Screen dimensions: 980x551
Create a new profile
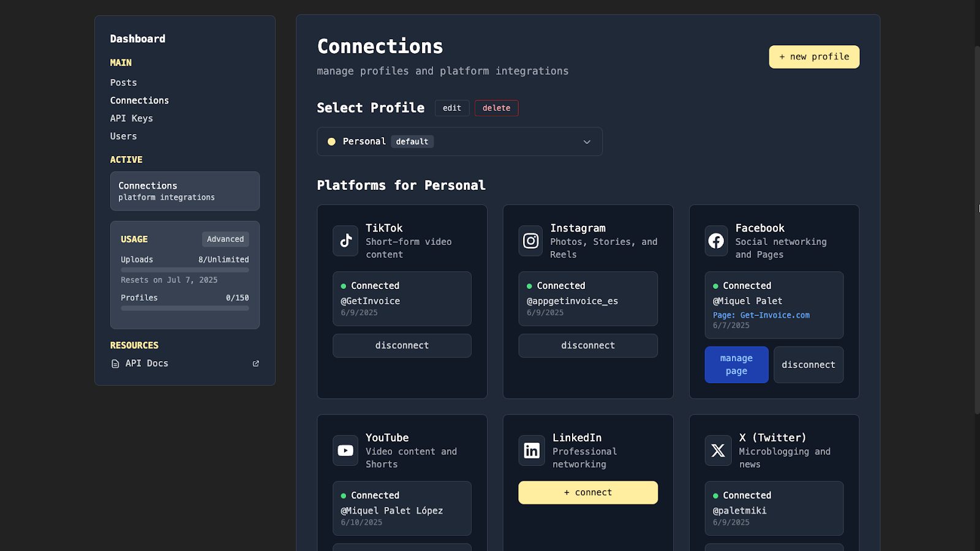(814, 56)
